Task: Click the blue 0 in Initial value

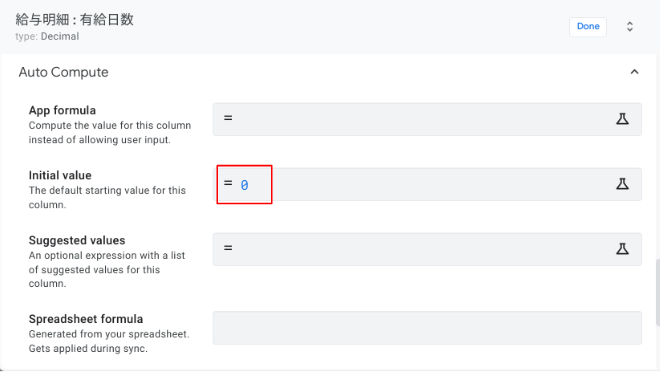Action: tap(244, 185)
